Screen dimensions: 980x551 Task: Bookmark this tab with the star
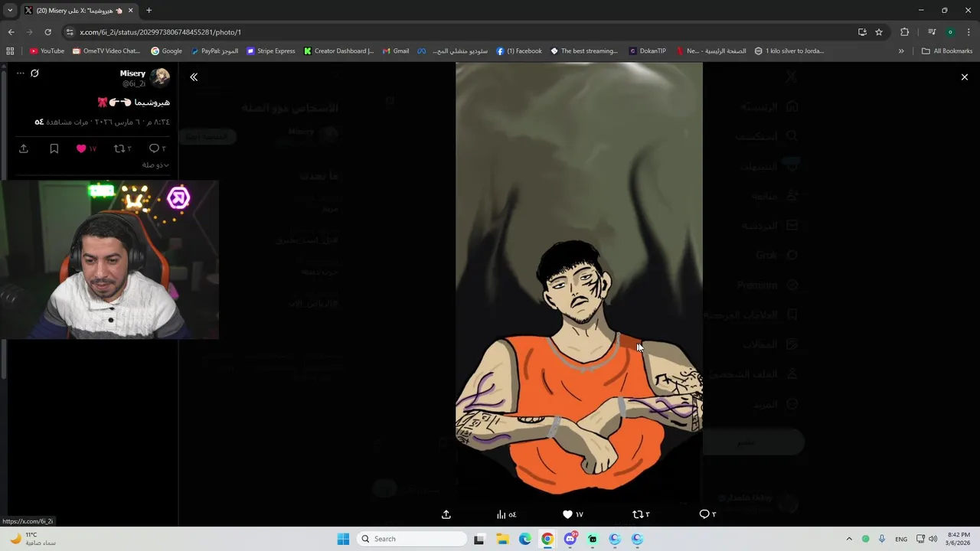pyautogui.click(x=879, y=32)
